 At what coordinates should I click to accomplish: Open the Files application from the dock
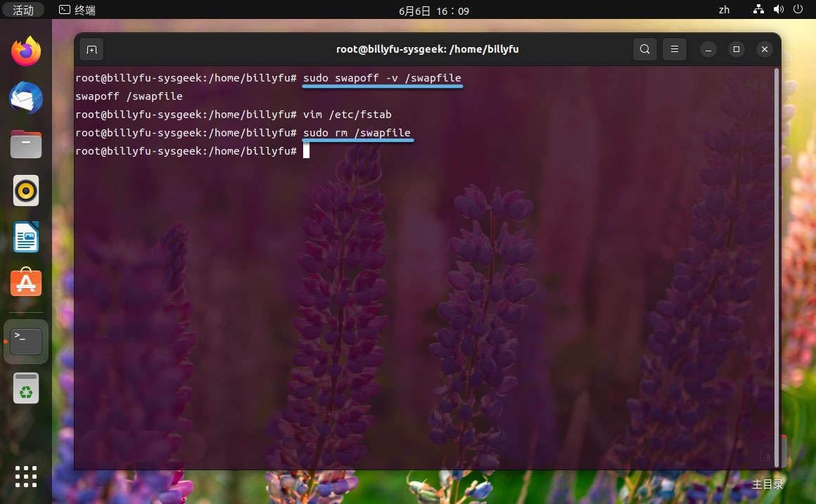pos(26,144)
